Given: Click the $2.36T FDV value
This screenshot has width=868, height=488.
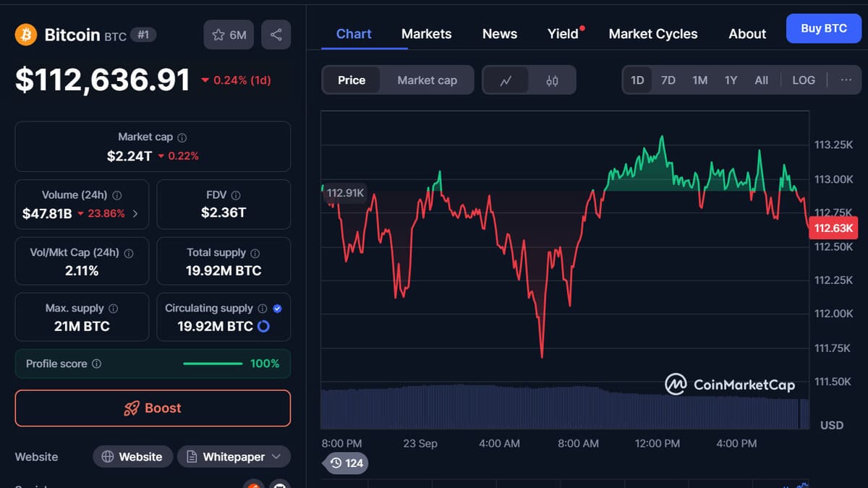Looking at the screenshot, I should 224,213.
